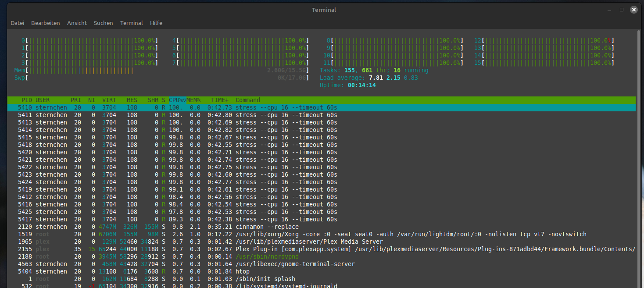Select process row with PID 5422
The height and width of the screenshot is (288, 644).
pos(322,167)
